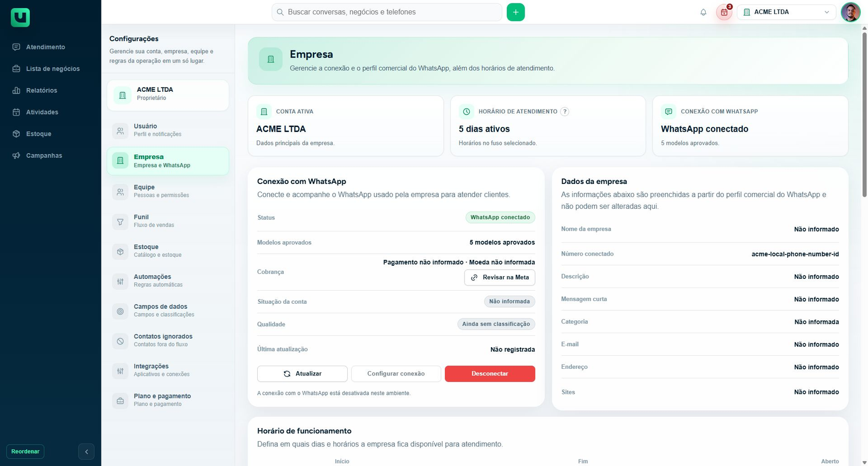Go to Atendimento in the sidebar
The height and width of the screenshot is (466, 868).
[x=46, y=47]
